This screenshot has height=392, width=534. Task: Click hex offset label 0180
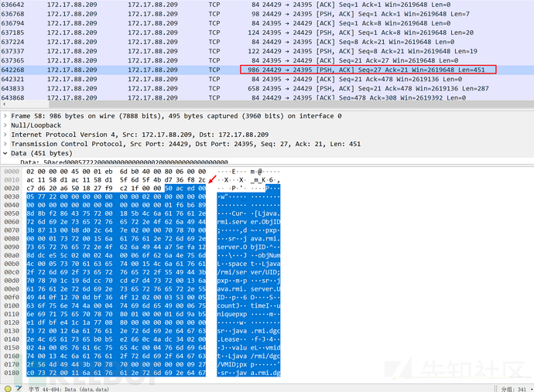pyautogui.click(x=12, y=373)
